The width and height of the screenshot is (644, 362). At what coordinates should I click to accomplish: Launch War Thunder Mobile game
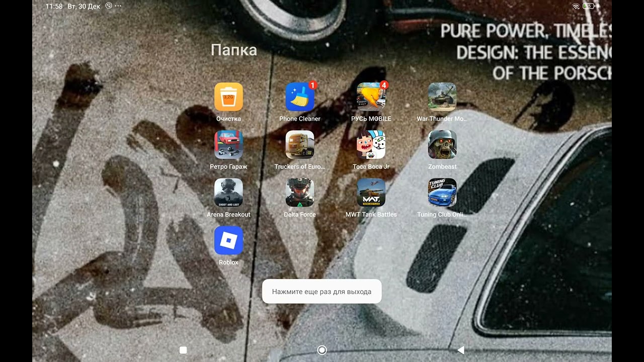click(442, 97)
